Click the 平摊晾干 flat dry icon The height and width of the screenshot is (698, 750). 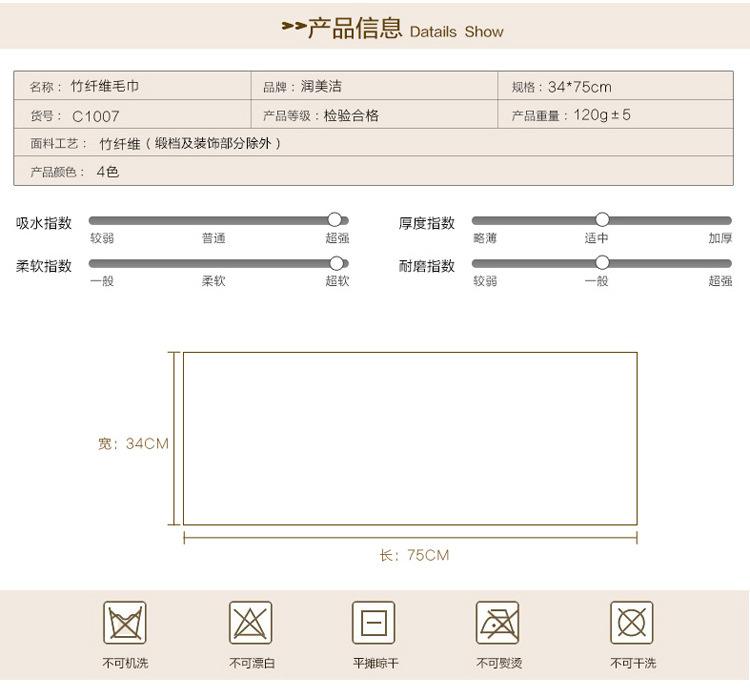tap(374, 622)
